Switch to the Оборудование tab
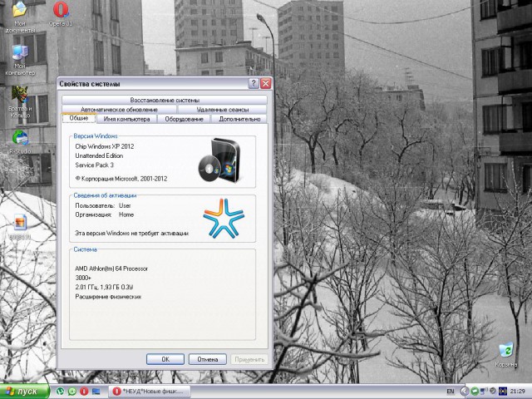 click(184, 119)
